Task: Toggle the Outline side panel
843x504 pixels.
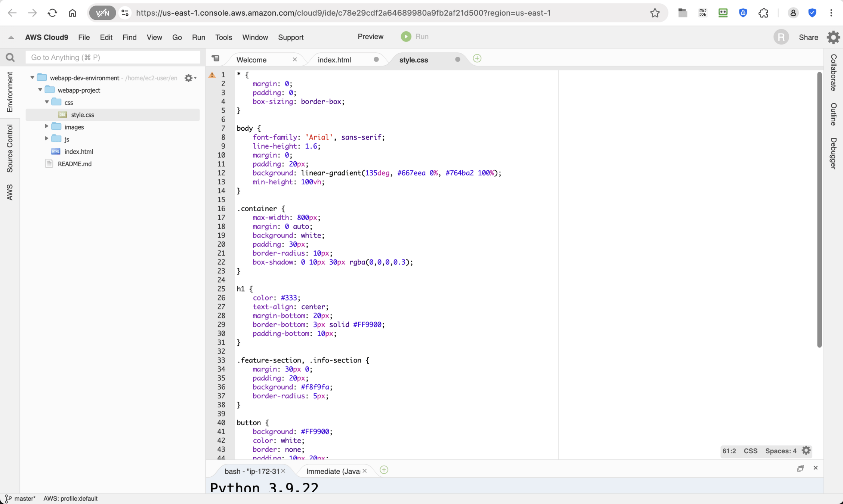Action: coord(833,114)
